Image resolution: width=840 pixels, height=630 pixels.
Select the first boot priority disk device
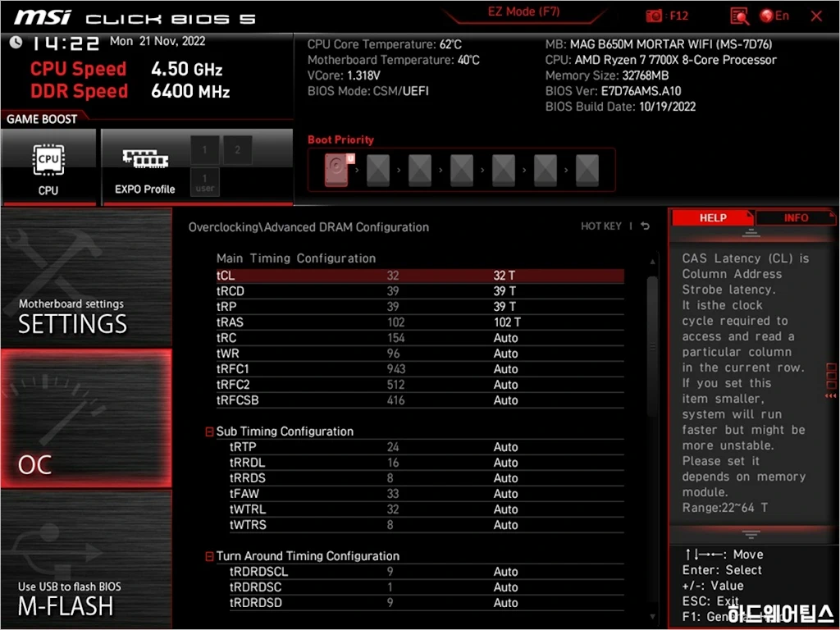click(x=337, y=170)
